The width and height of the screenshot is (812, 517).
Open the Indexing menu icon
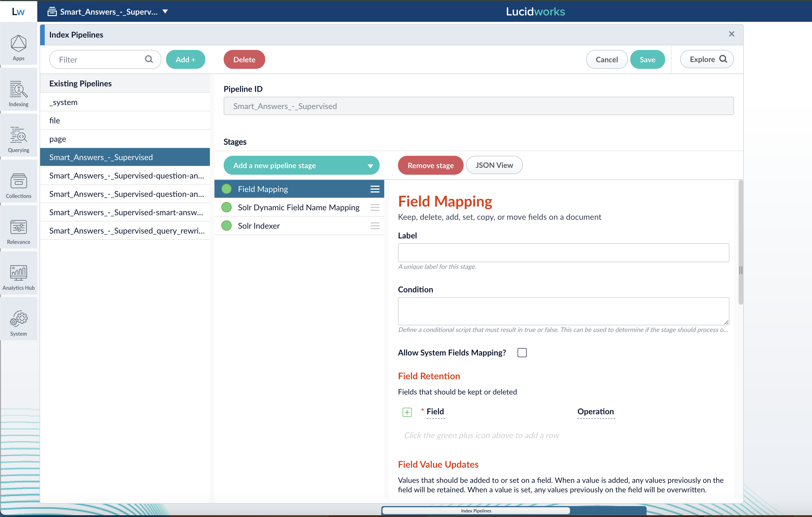pyautogui.click(x=19, y=93)
